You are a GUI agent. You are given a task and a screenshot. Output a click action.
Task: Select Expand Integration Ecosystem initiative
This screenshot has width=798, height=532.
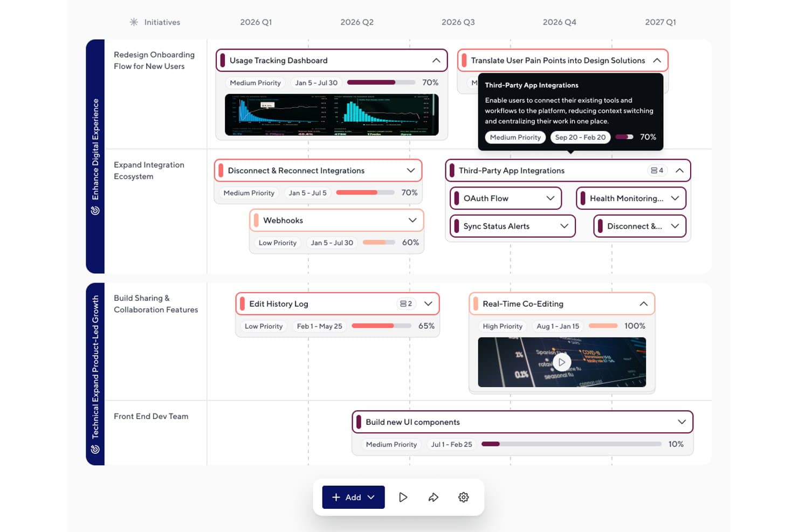pos(149,170)
